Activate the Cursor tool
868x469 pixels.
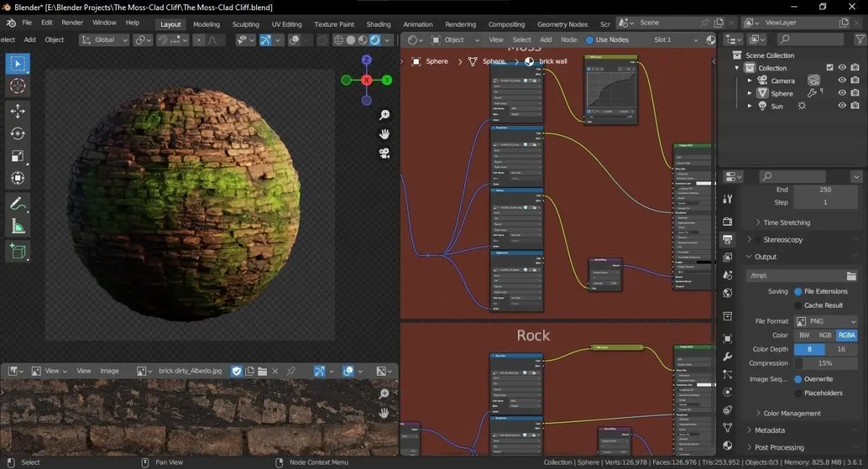18,86
